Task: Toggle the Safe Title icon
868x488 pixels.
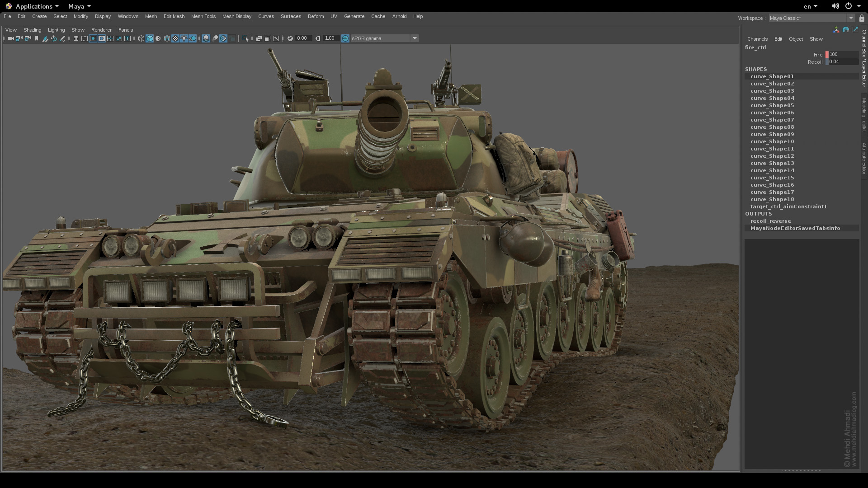Action: pos(127,38)
